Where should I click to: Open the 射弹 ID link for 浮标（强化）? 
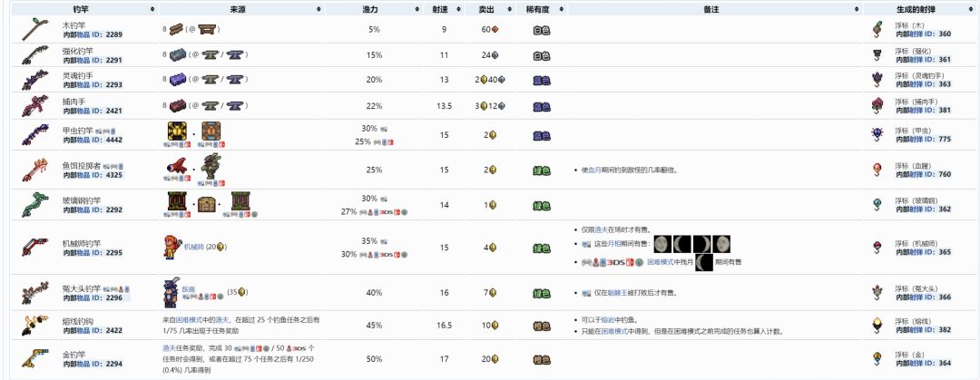pyautogui.click(x=922, y=59)
